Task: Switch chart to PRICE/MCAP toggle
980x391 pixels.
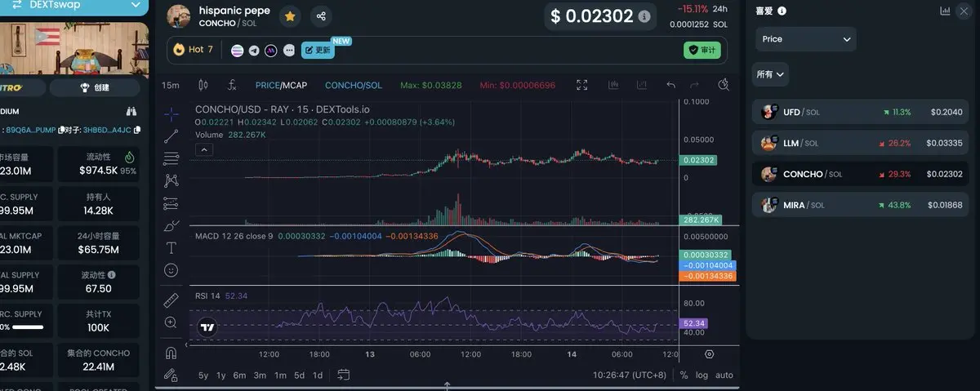Action: [281, 85]
